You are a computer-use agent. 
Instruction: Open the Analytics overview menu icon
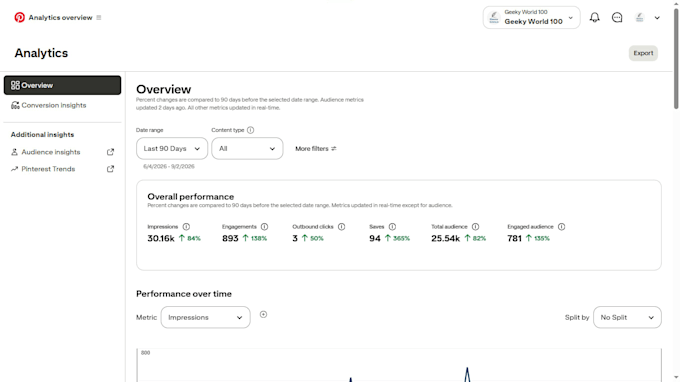[99, 18]
